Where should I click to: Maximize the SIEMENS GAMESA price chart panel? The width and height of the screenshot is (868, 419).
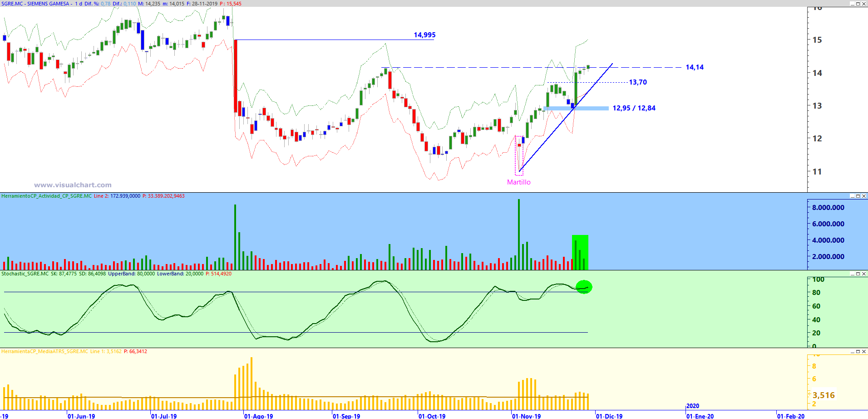pos(858,4)
